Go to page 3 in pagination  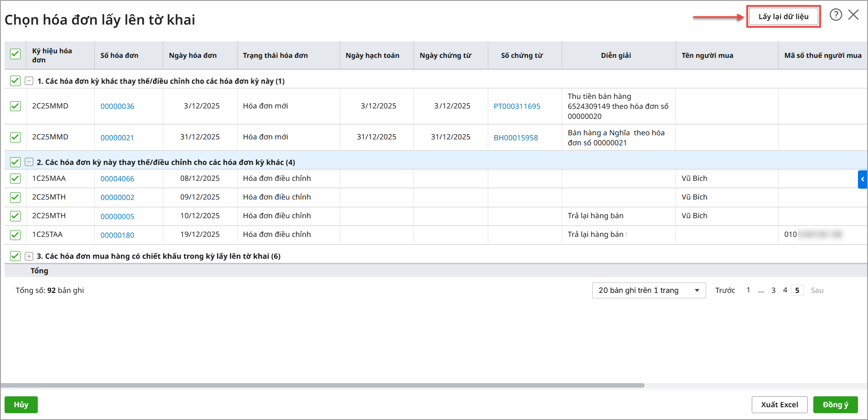(x=773, y=291)
